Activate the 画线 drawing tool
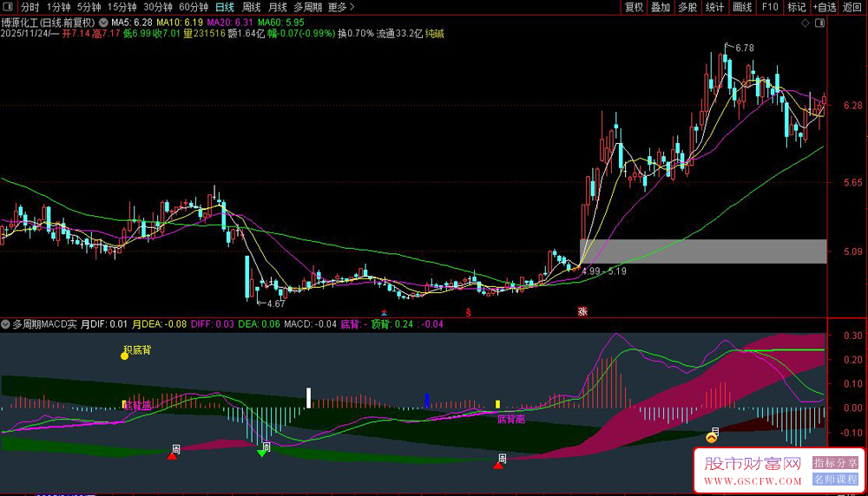The width and height of the screenshot is (868, 496). click(742, 7)
